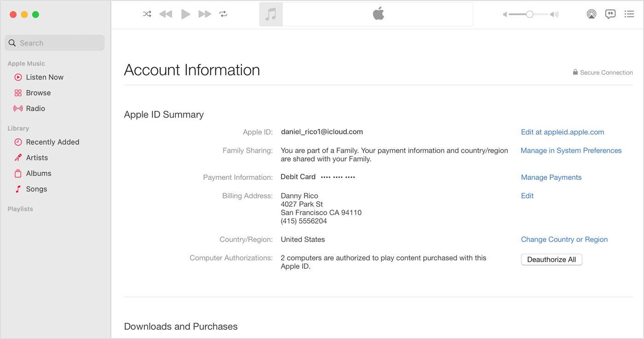
Task: Click the Downloads and Purchases heading
Action: tap(181, 327)
